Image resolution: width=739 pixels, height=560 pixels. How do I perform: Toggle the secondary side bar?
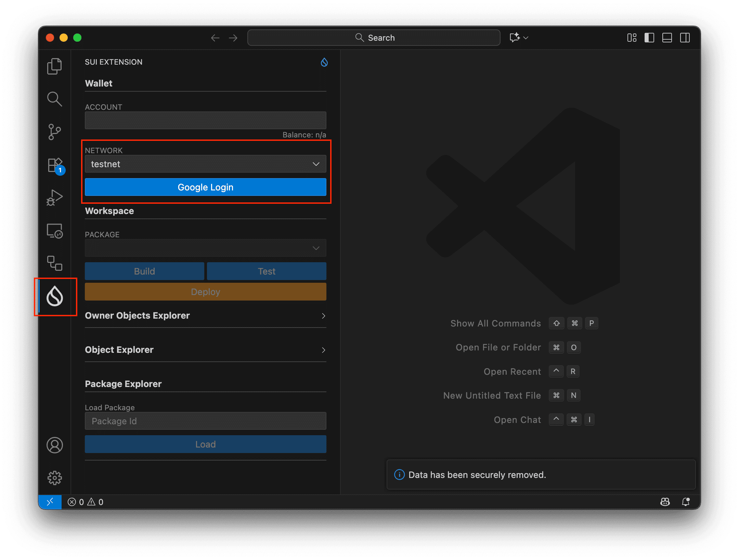tap(685, 38)
